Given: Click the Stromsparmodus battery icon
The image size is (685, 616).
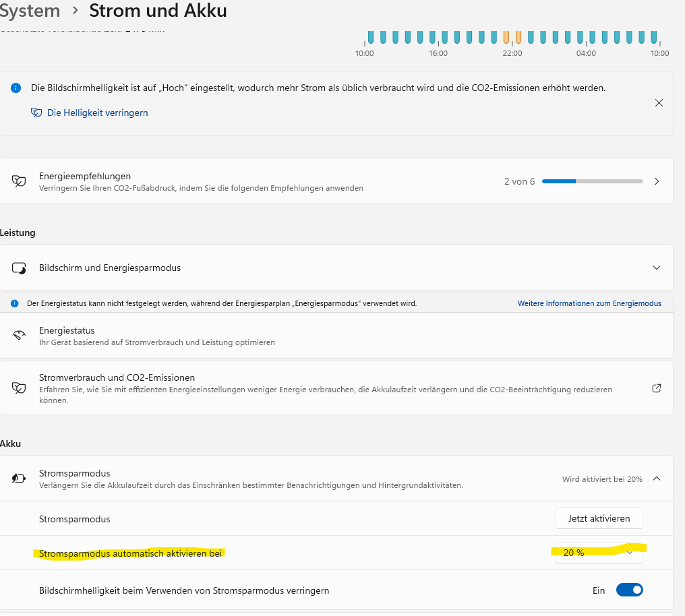Looking at the screenshot, I should coord(19,479).
